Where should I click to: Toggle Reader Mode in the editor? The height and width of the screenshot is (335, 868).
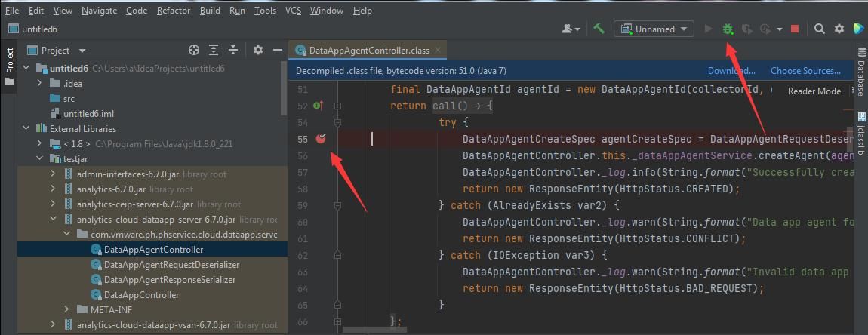814,91
